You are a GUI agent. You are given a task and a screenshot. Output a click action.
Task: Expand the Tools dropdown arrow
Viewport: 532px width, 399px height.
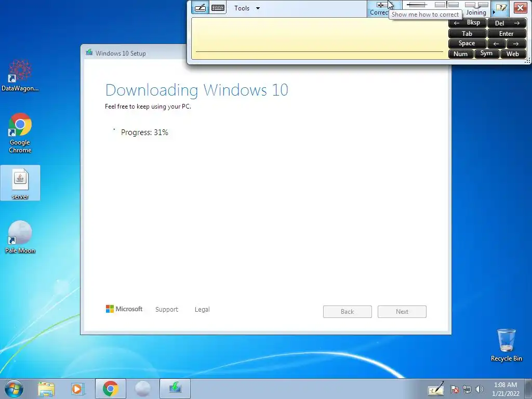tap(258, 8)
